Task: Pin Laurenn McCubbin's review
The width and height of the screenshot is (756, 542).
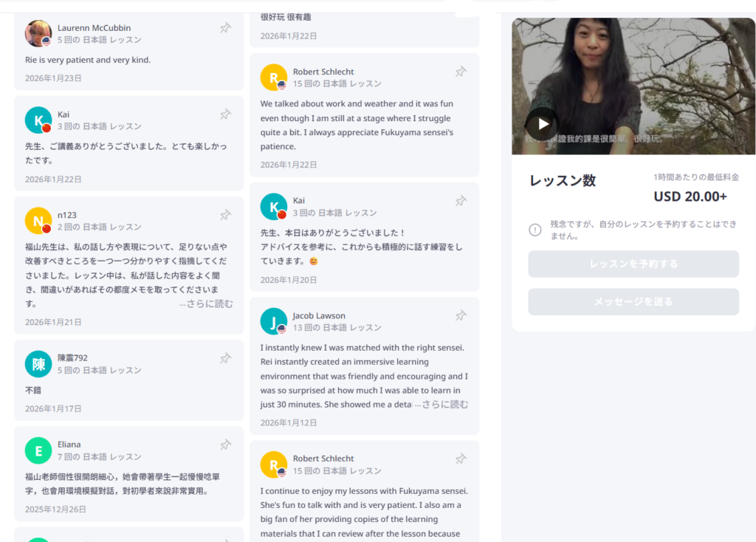Action: coord(225,28)
